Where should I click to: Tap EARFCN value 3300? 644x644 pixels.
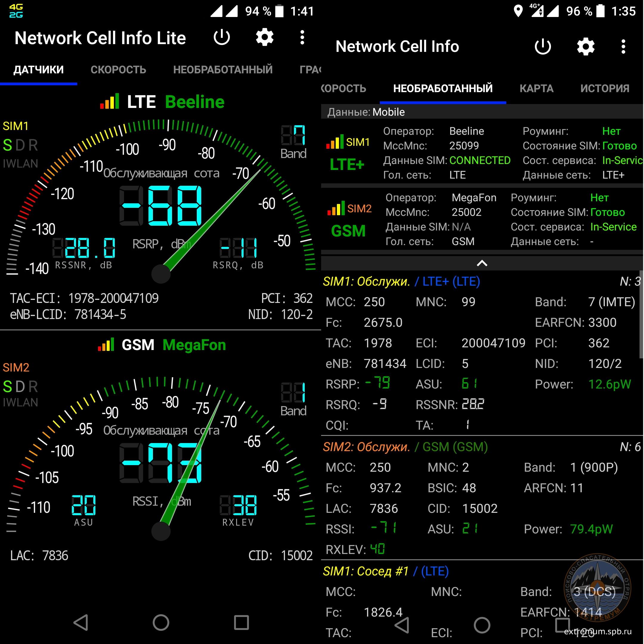[x=602, y=322]
